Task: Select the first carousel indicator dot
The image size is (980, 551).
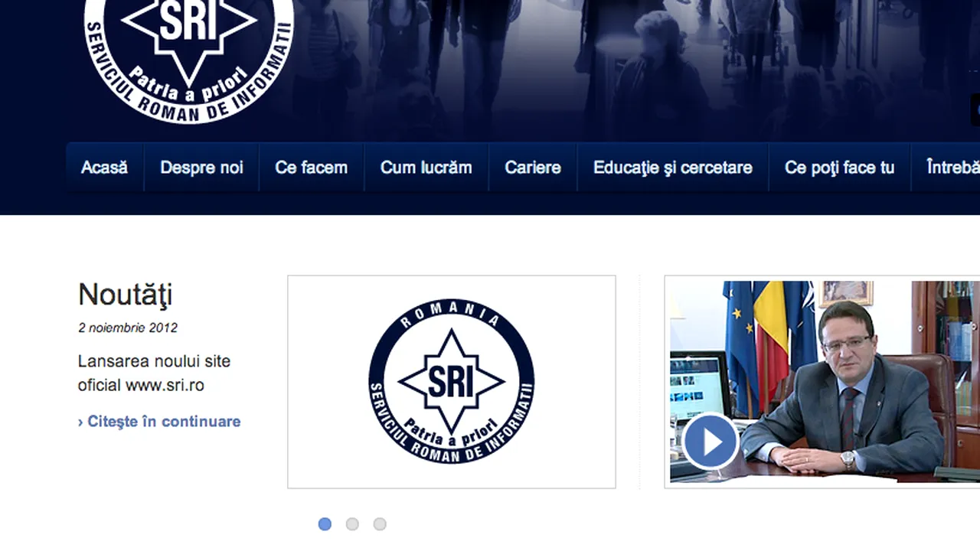Action: (x=325, y=524)
